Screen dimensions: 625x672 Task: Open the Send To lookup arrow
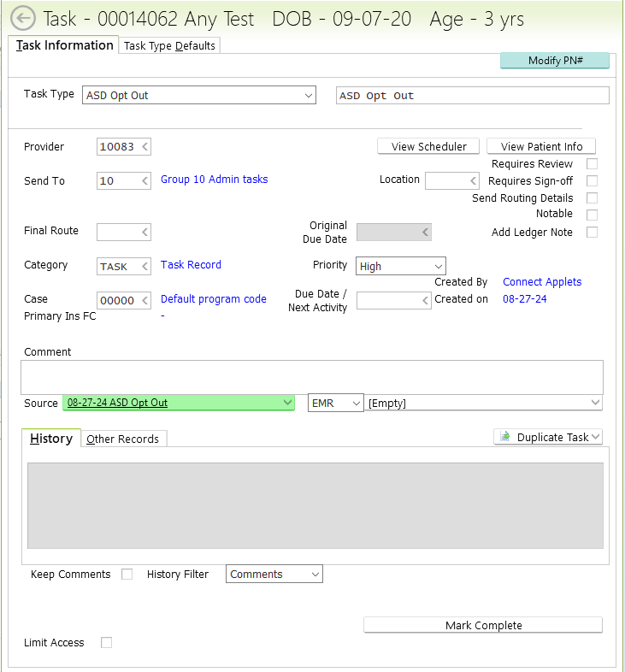pyautogui.click(x=144, y=181)
